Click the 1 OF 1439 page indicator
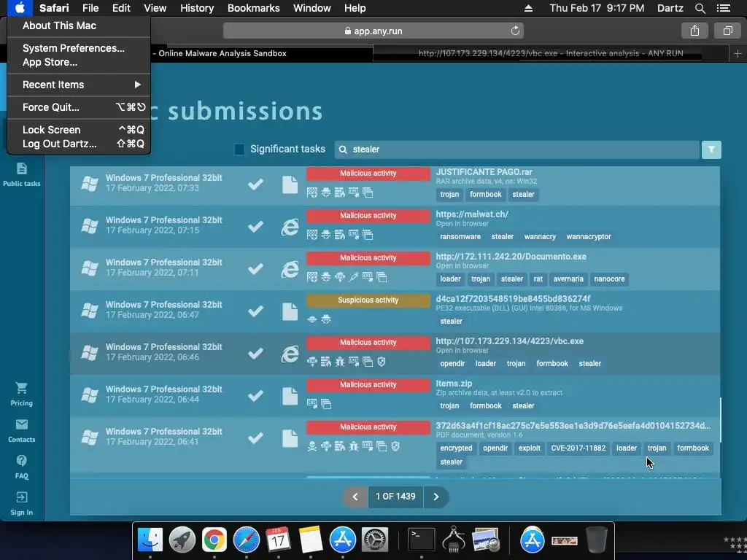The image size is (747, 560). (x=395, y=497)
